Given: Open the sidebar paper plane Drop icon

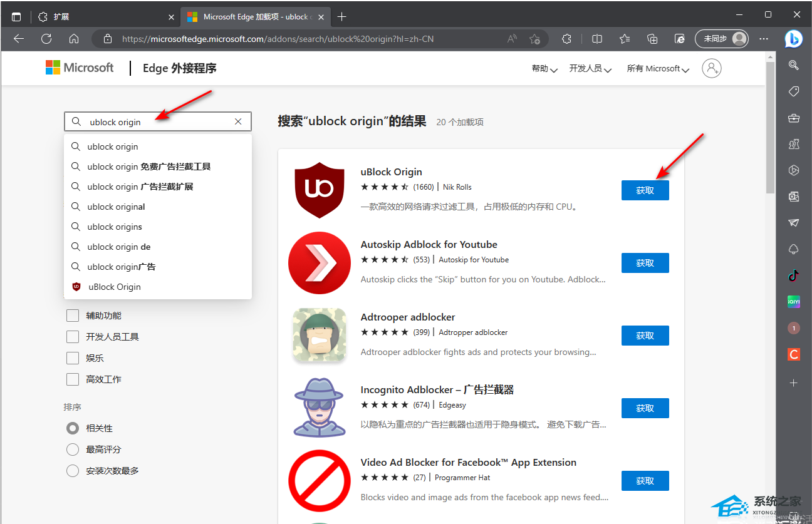Looking at the screenshot, I should tap(794, 223).
